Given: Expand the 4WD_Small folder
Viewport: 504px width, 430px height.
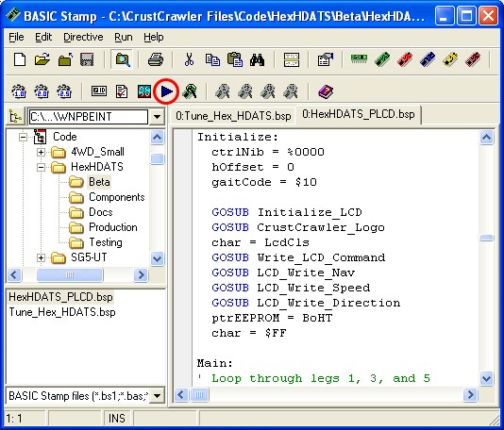Looking at the screenshot, I should pos(41,152).
